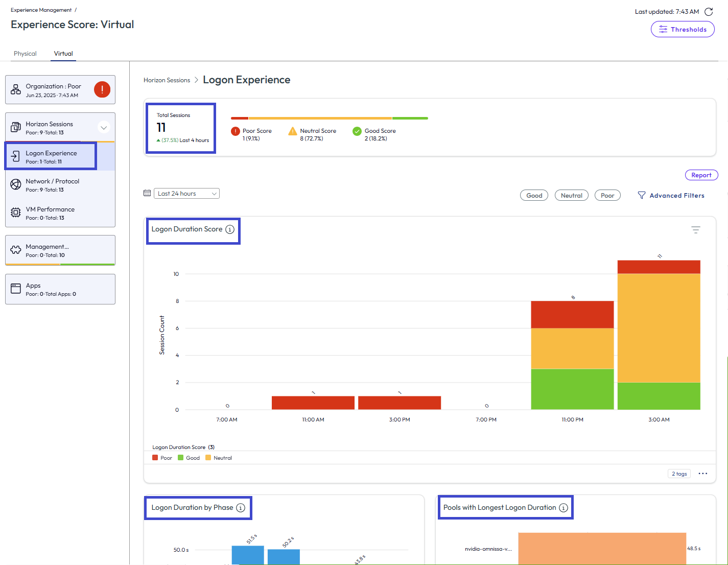This screenshot has height=565, width=728.
Task: Click the Network / Protocol globe icon
Action: (16, 184)
